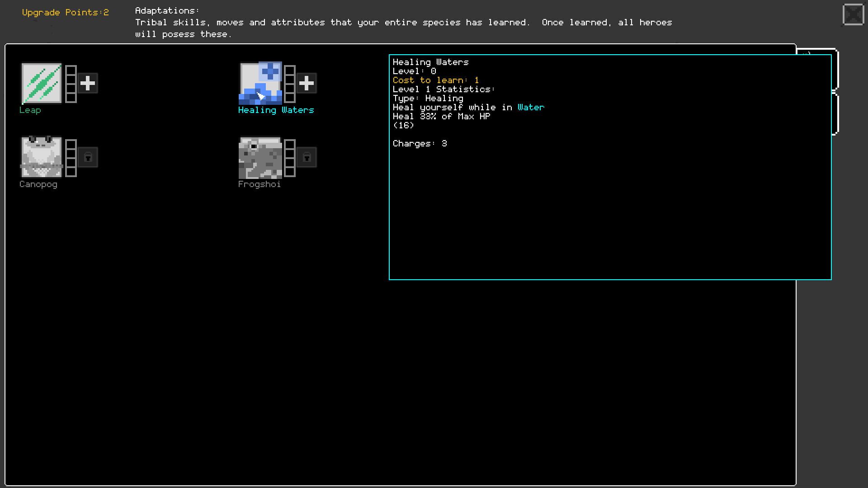Click the 'Cost to learn: 1' text
This screenshot has height=488, width=868.
click(435, 80)
